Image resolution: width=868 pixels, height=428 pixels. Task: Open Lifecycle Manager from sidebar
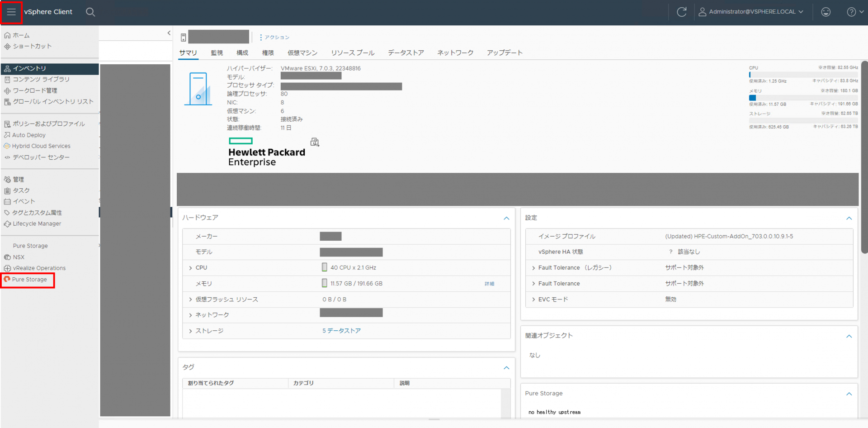(x=37, y=224)
